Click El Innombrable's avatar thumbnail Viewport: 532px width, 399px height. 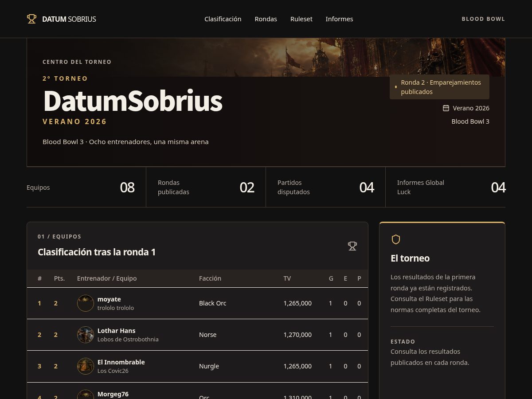(x=86, y=366)
